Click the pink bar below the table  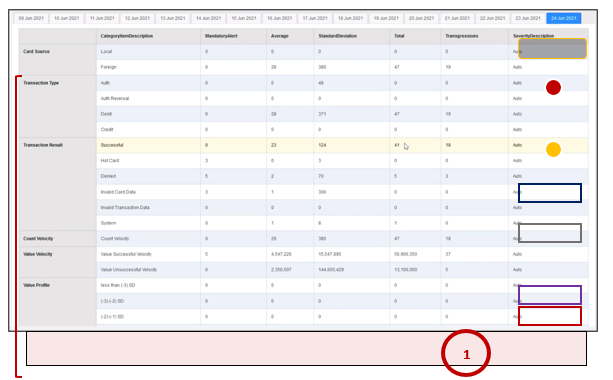point(306,349)
